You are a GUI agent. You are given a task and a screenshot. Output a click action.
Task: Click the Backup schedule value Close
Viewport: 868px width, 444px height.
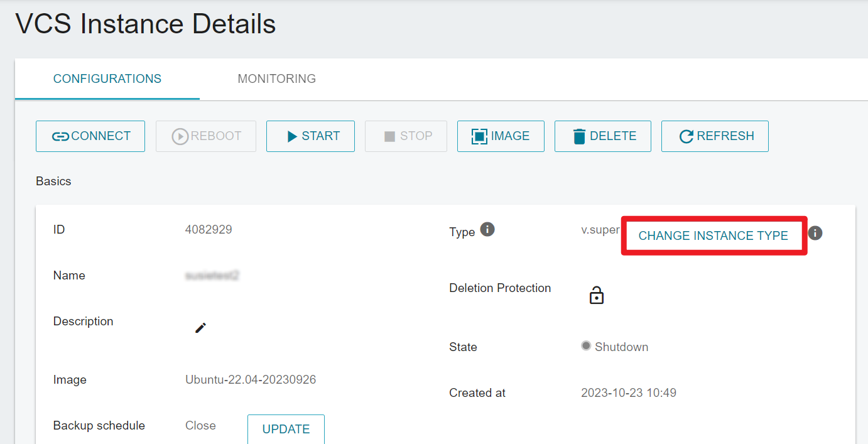(x=200, y=426)
